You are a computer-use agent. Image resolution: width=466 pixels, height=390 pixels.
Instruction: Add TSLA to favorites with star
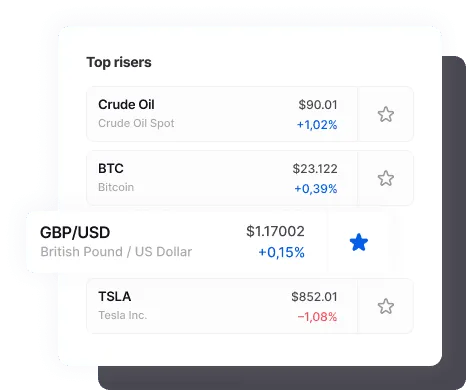[386, 306]
